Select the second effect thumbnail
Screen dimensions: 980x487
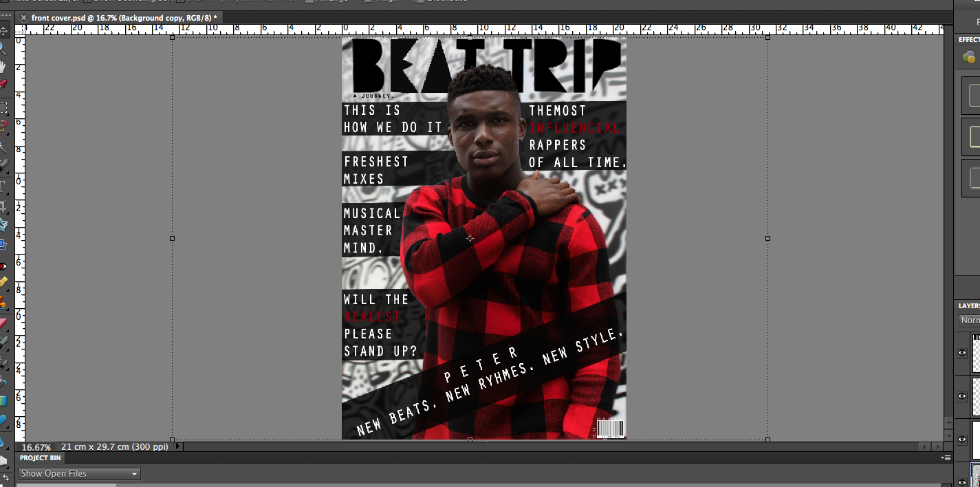point(971,137)
